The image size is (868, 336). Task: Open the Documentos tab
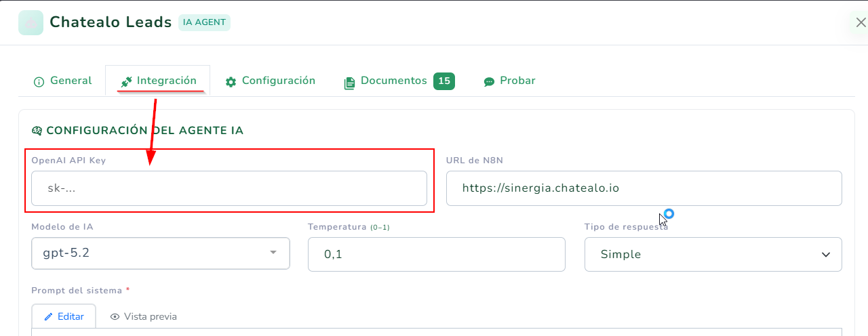tap(399, 81)
